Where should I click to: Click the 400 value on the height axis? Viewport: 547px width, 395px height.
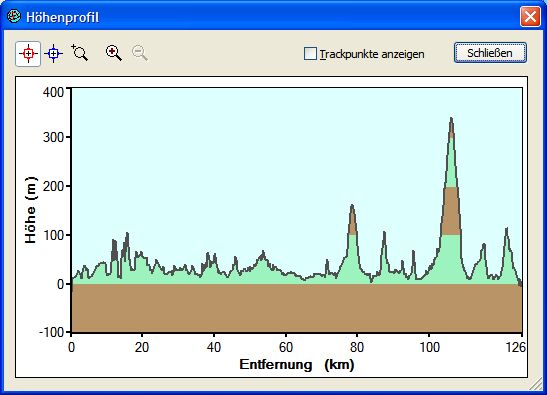point(53,92)
